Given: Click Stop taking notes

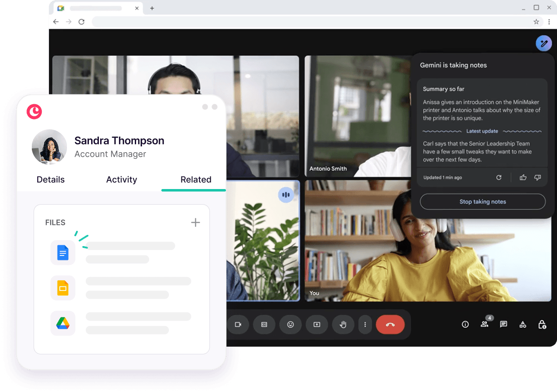Looking at the screenshot, I should (x=482, y=202).
